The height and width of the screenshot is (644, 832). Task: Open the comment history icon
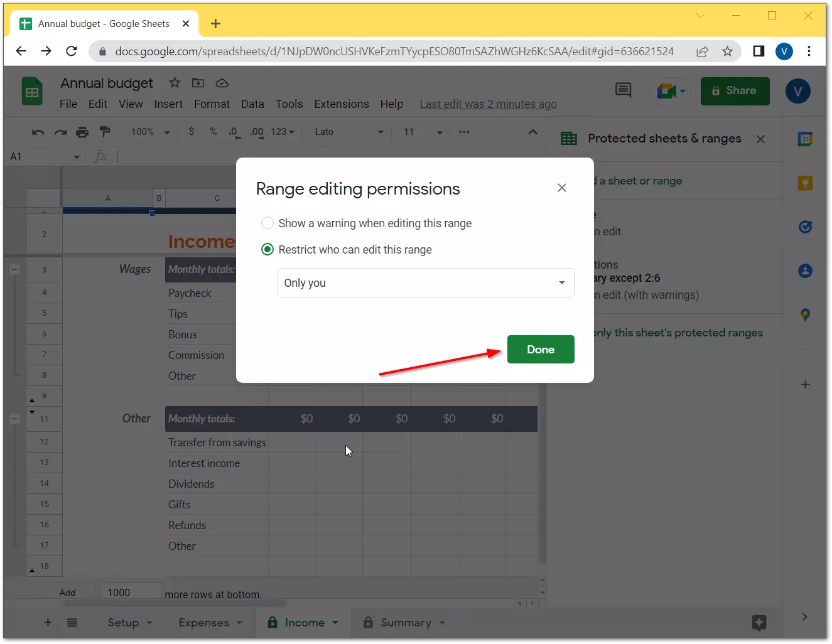point(622,90)
